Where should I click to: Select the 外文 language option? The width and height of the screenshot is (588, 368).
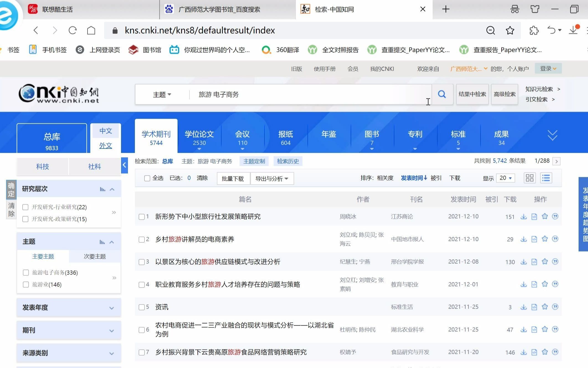106,146
